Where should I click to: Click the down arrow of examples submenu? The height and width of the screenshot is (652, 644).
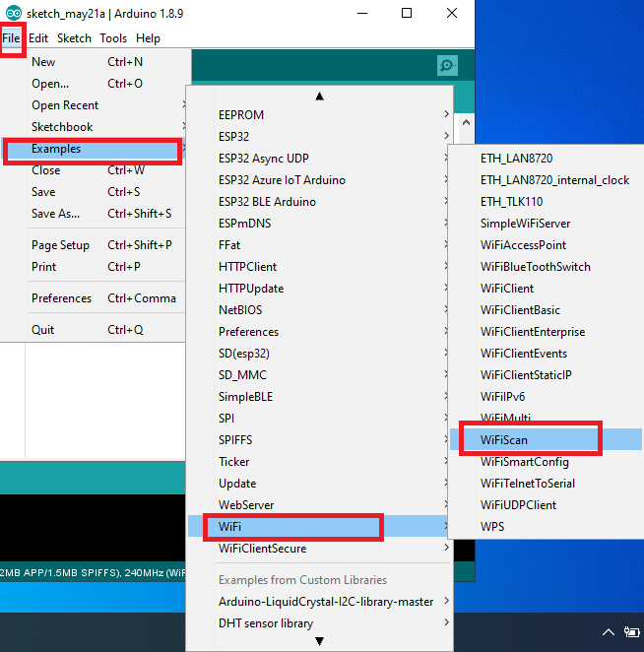(x=319, y=641)
